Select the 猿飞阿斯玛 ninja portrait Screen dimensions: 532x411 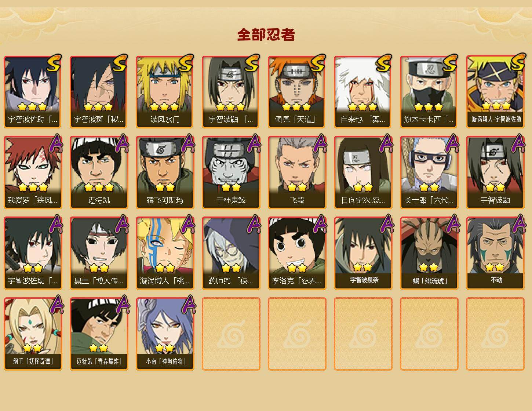[165, 172]
